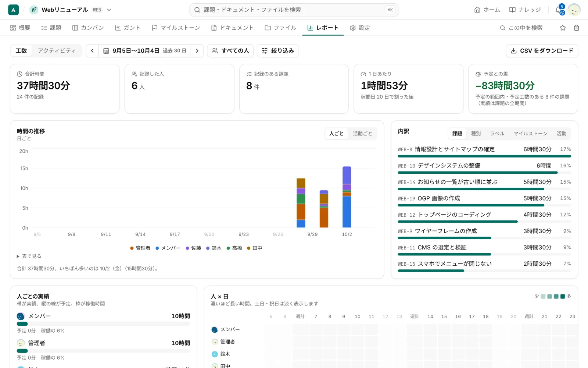Screen dimensions: 588x368
Task: Open ナレッジ from the top bar
Action: (x=525, y=10)
